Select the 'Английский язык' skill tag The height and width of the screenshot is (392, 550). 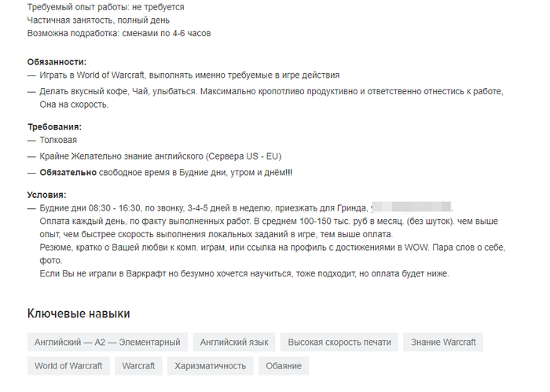(234, 342)
